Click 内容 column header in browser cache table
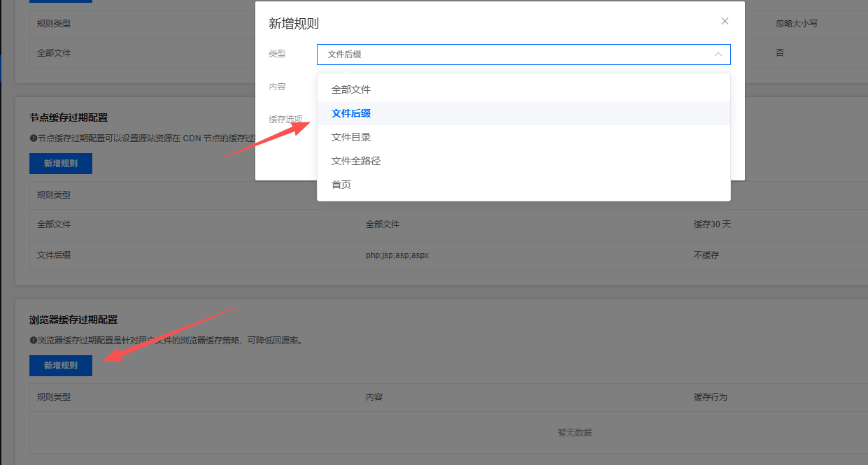The image size is (868, 465). 374,397
